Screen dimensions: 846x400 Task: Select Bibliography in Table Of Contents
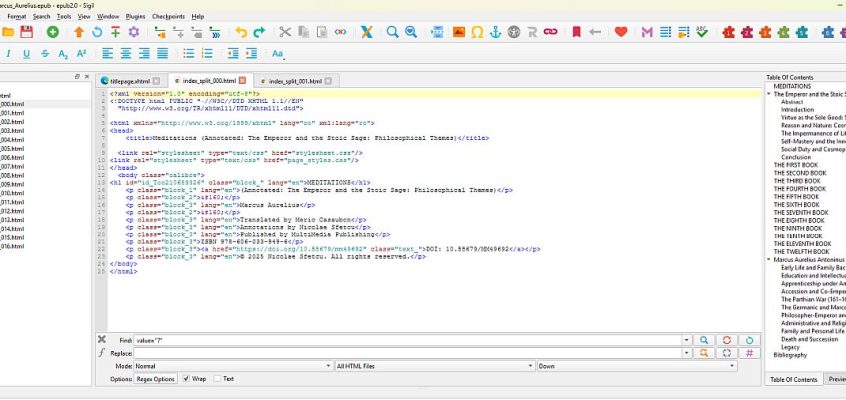[790, 355]
